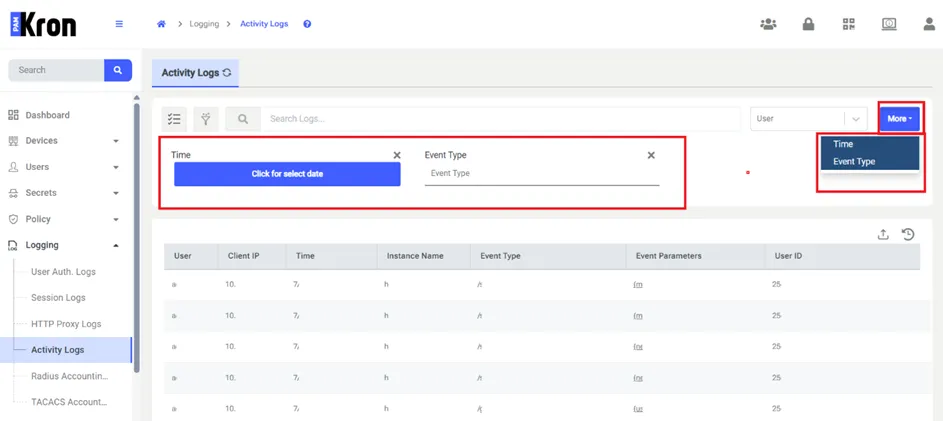Click the history clock icon above table
The width and height of the screenshot is (943, 421).
908,235
